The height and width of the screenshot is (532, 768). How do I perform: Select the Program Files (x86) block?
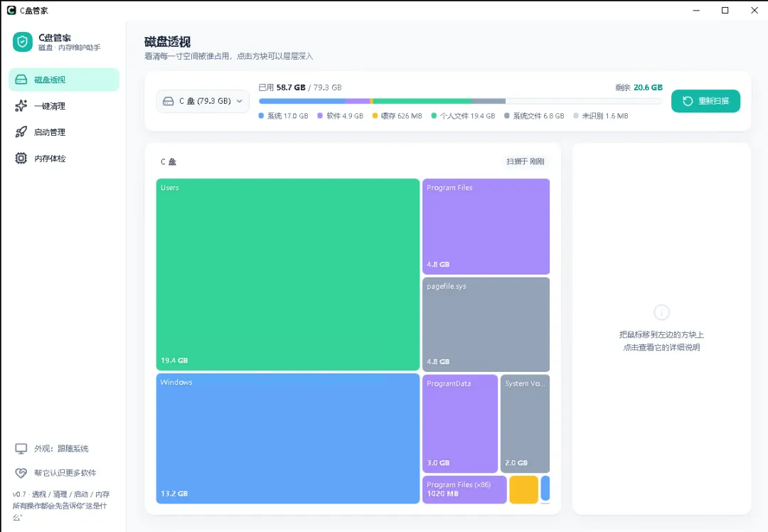pyautogui.click(x=464, y=489)
